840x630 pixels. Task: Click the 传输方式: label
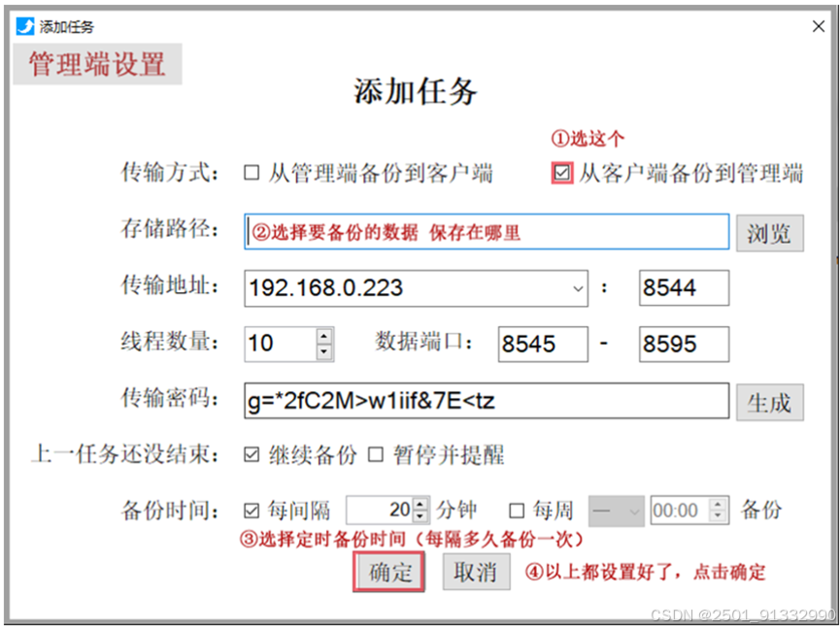(x=170, y=173)
